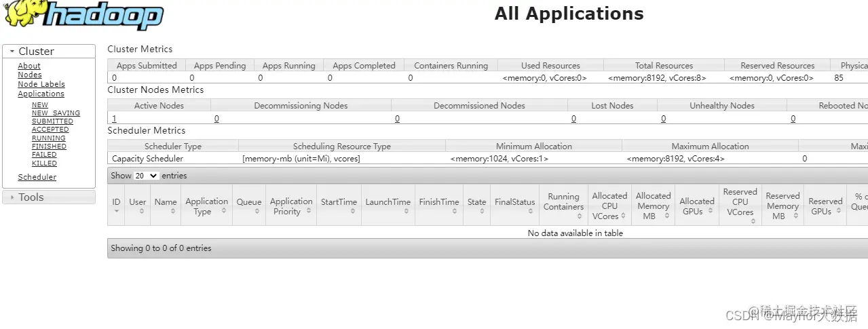This screenshot has height=329, width=868.
Task: Sort table by Allocated GPUs column
Action: point(697,205)
